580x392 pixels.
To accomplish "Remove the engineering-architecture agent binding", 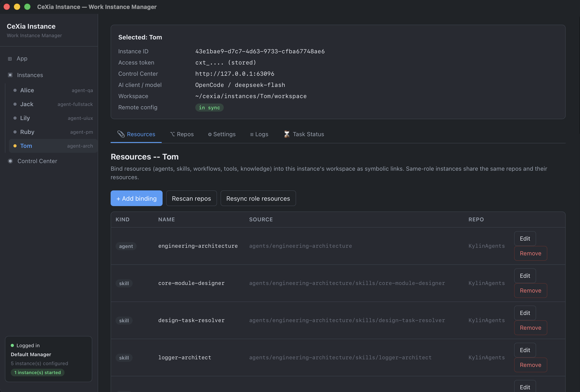I will pyautogui.click(x=530, y=254).
